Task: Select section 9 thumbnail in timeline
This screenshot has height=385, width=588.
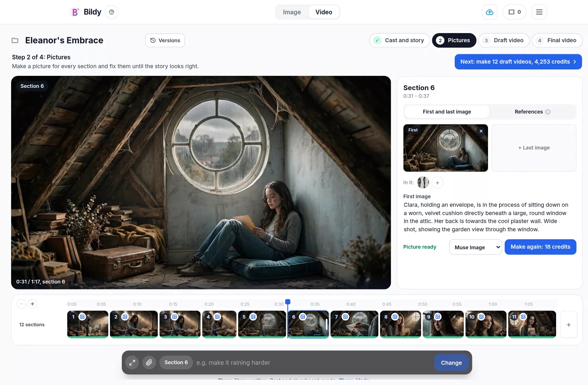Action: (x=443, y=324)
